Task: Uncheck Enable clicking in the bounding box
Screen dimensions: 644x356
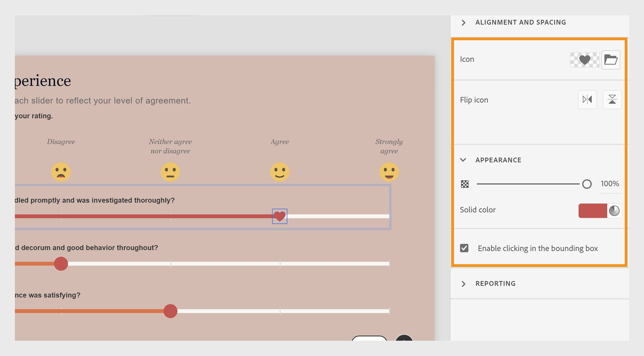Action: point(464,248)
